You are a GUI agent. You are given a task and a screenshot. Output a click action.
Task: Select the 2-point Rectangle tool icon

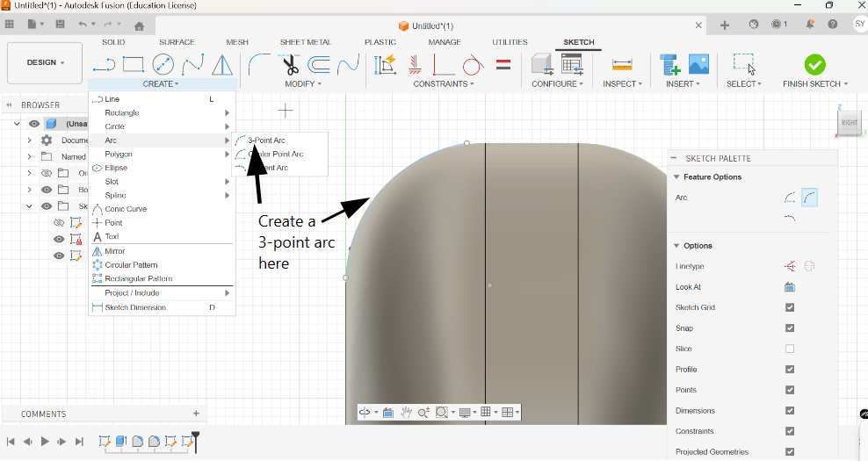(134, 64)
